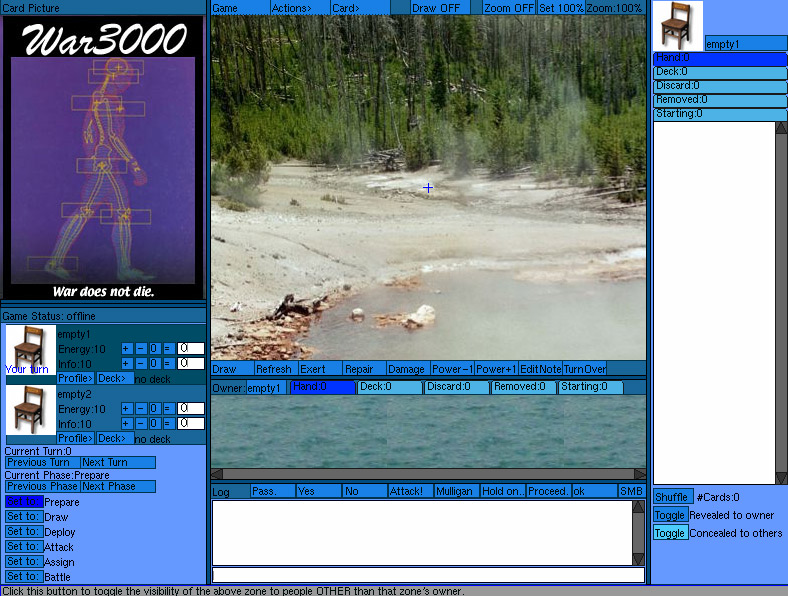Click the empty1 energy minus button
Viewport: 788px width, 596px height.
(141, 349)
